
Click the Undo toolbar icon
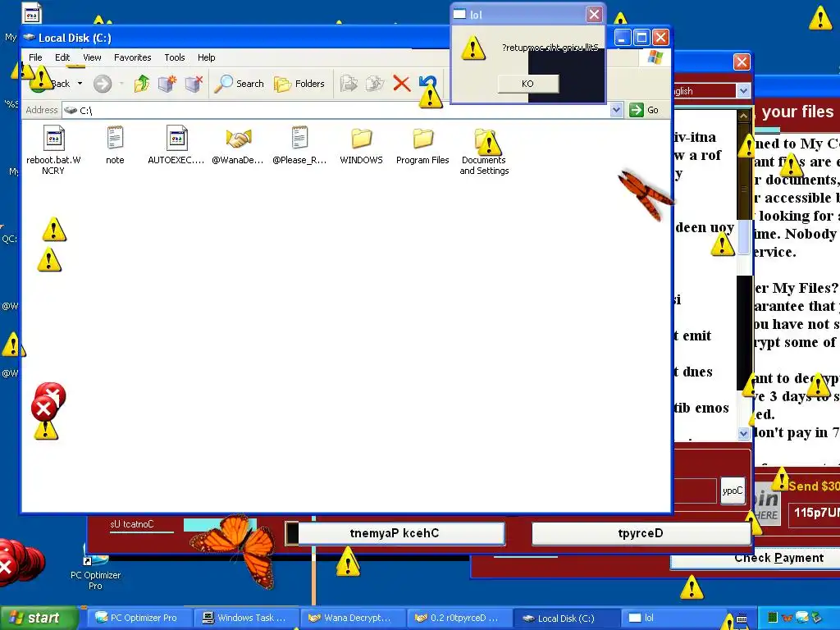428,84
